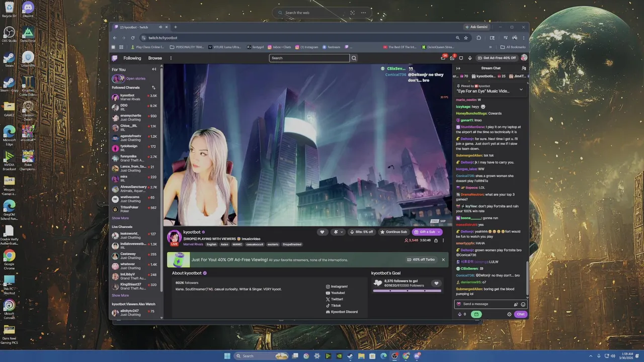Mute the kyootbot tab audio icon
This screenshot has width=644, height=362.
tap(160, 27)
